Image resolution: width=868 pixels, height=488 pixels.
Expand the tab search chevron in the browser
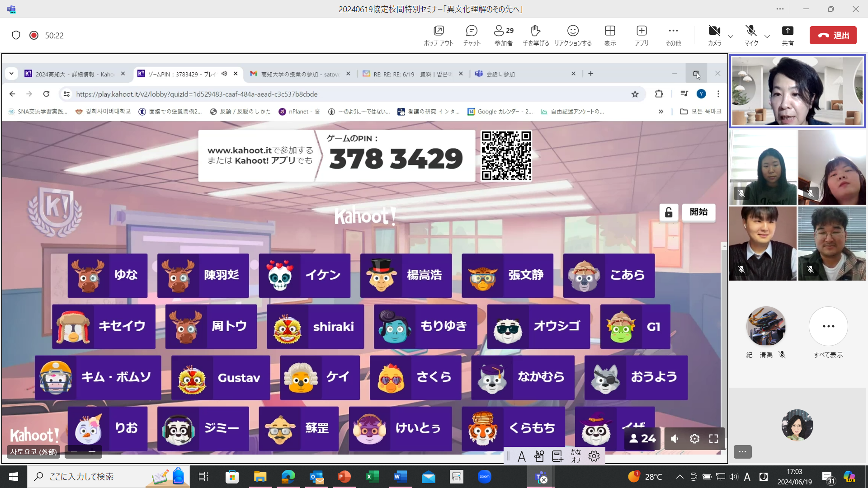pos(11,73)
